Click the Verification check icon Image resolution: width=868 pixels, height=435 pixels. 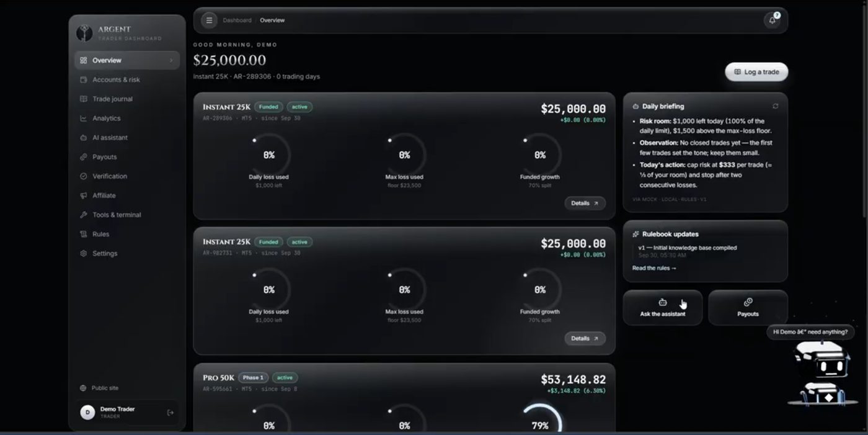(84, 176)
